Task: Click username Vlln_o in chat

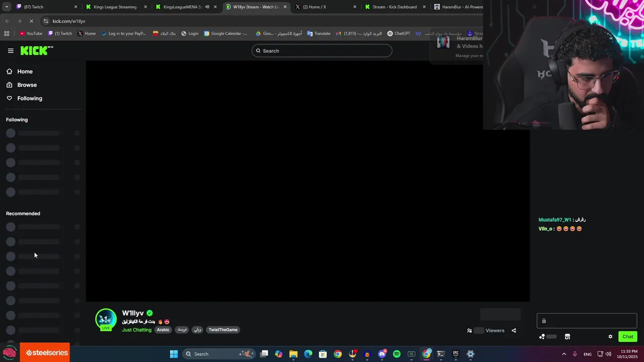Action: click(545, 229)
